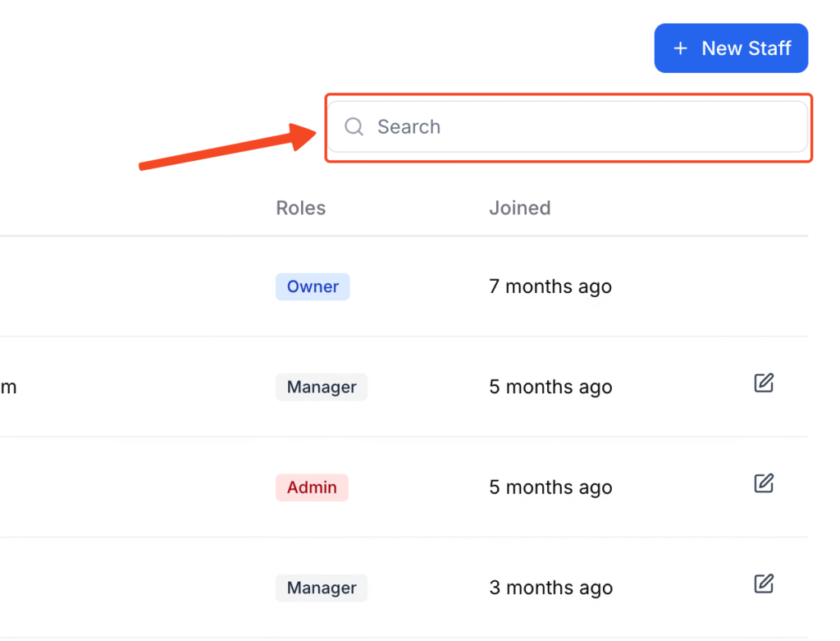Focus the Search input field

point(568,127)
